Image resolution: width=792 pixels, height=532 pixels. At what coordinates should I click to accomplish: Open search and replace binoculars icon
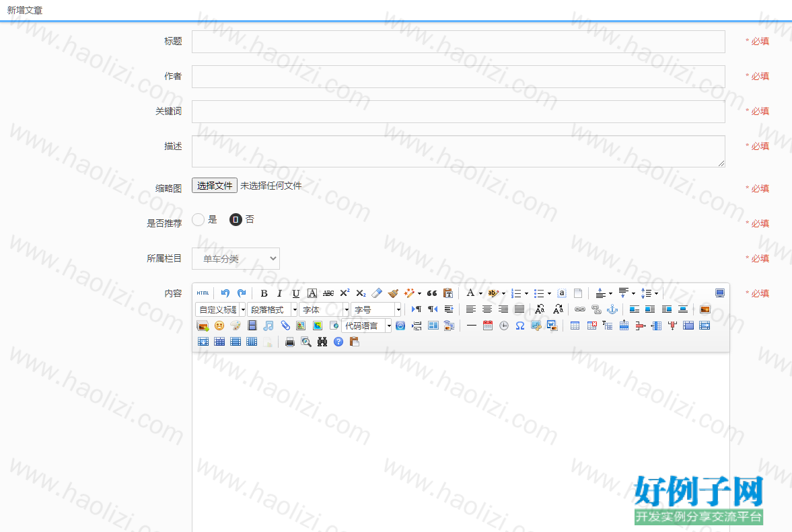tap(322, 342)
